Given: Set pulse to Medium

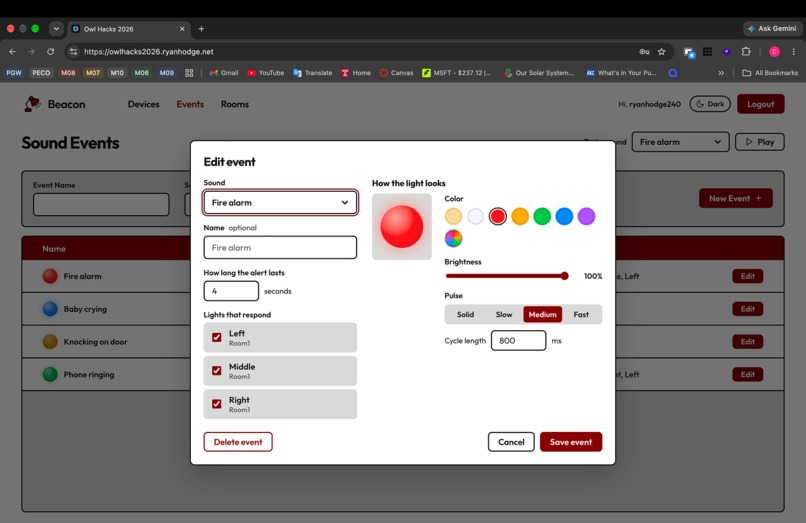Looking at the screenshot, I should [x=542, y=314].
